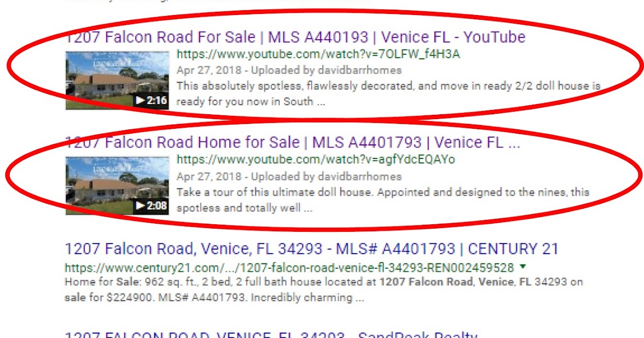This screenshot has height=338, width=644.
Task: Open "1207 Falcon Road For Sale" YouTube result
Action: click(295, 38)
